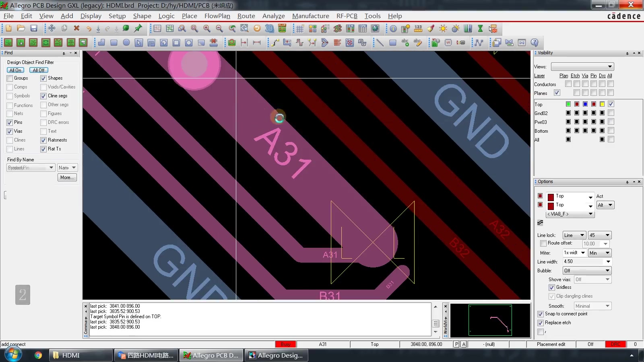
Task: Click the edit text abc pencil icon
Action: point(418,42)
